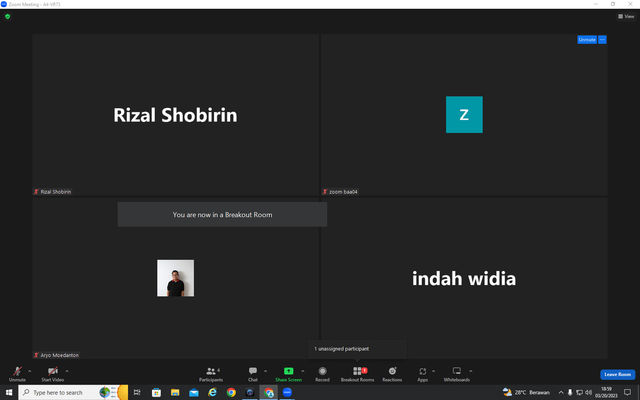The width and height of the screenshot is (640, 400).
Task: Switch to the Zoom taskbar icon
Action: 287,392
